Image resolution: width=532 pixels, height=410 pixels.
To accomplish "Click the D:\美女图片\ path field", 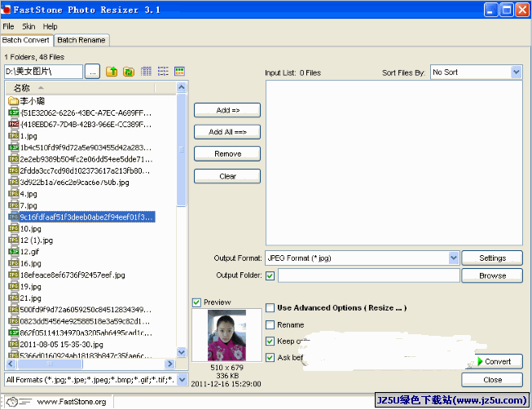I will click(43, 72).
